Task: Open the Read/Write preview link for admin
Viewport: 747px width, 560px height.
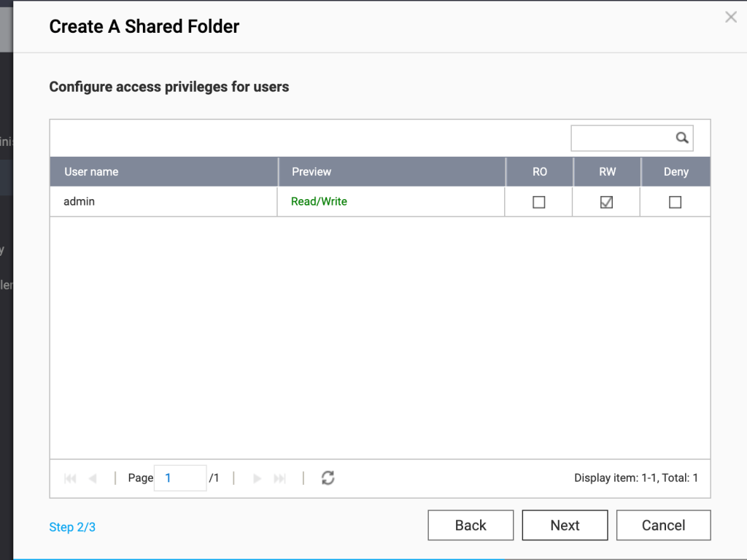Action: [317, 201]
